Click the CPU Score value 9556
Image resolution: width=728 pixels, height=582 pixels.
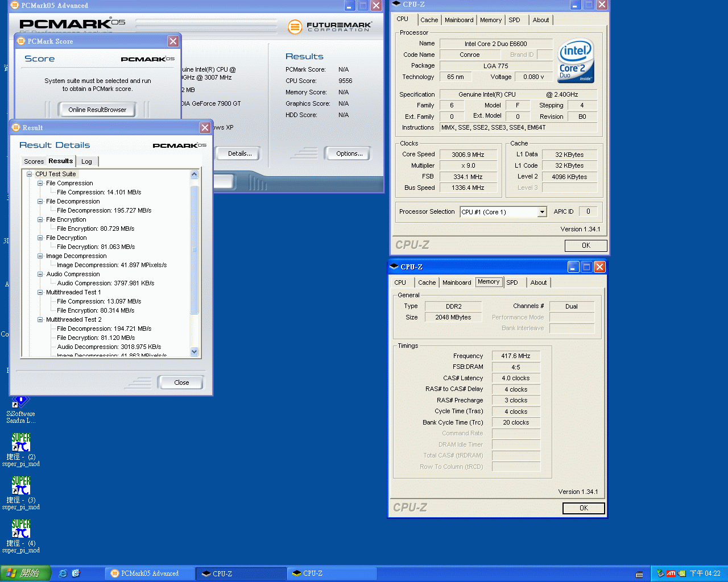(x=345, y=81)
